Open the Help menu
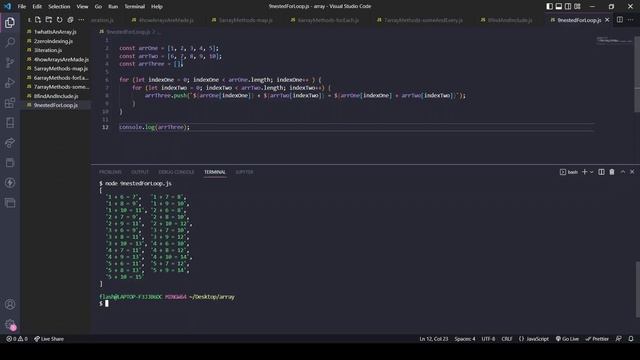This screenshot has height=360, width=640. point(157,6)
